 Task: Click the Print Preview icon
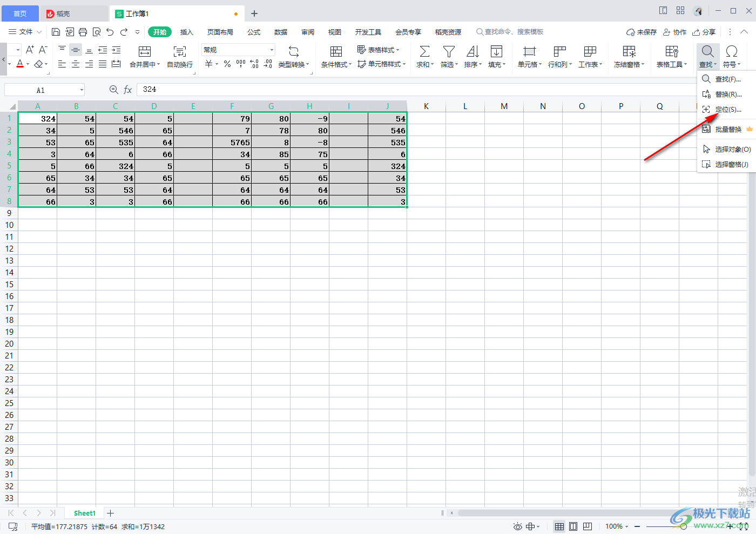pyautogui.click(x=97, y=32)
